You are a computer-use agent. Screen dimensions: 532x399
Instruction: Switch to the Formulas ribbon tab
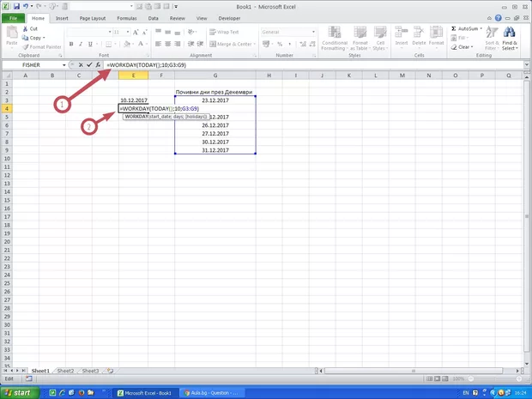[x=127, y=17]
